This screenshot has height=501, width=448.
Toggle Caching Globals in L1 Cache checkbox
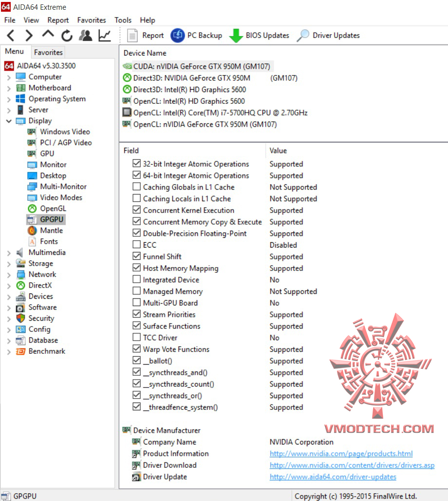pyautogui.click(x=137, y=187)
